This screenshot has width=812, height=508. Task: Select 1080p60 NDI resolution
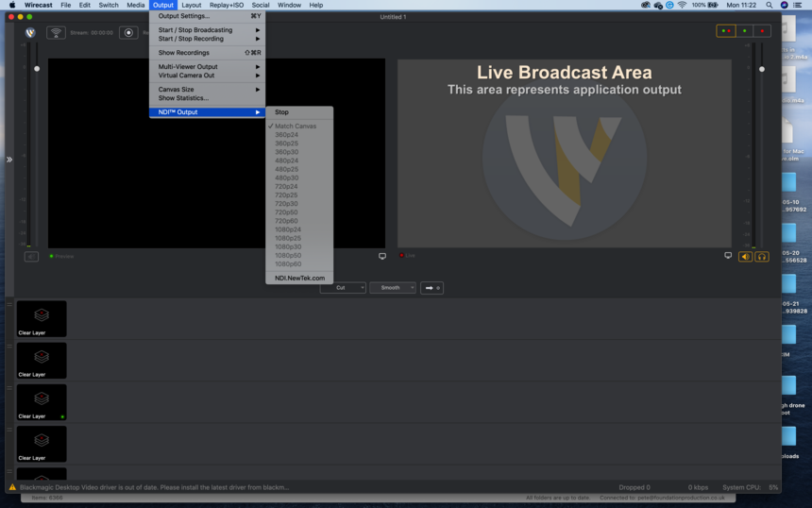click(x=299, y=264)
